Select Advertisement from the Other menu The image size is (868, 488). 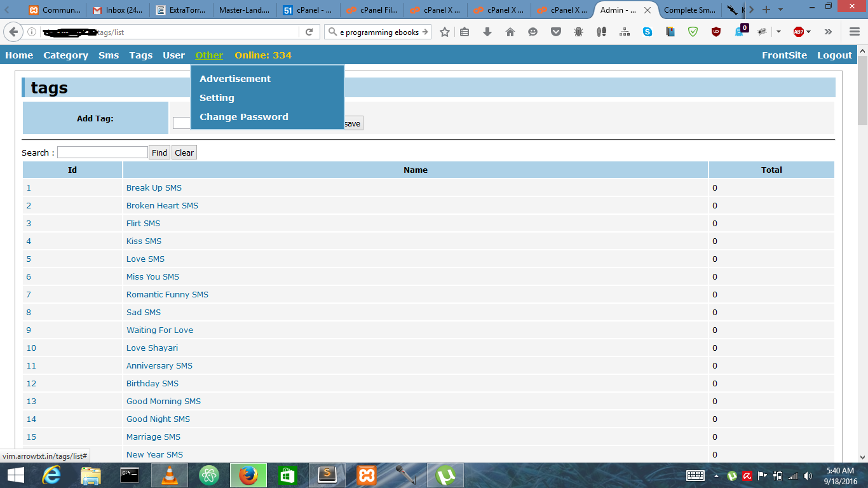(235, 79)
